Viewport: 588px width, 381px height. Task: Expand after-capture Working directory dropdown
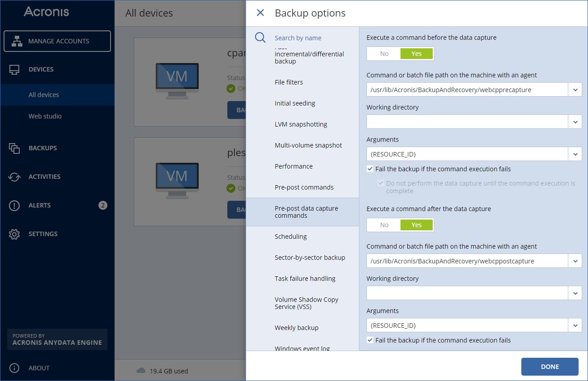point(575,293)
